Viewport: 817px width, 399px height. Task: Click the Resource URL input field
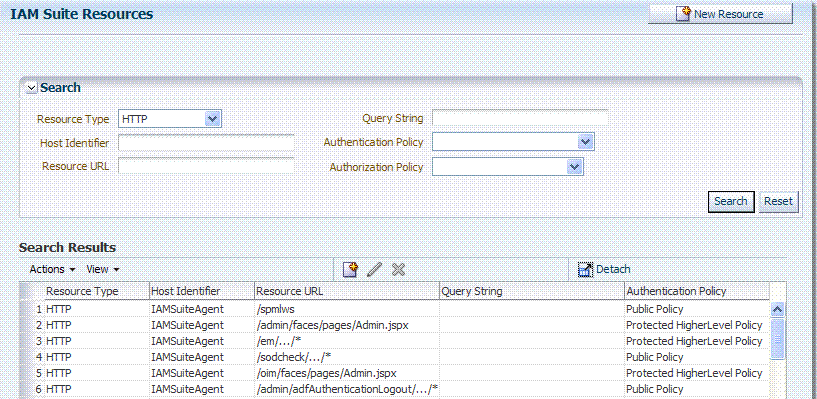click(206, 166)
